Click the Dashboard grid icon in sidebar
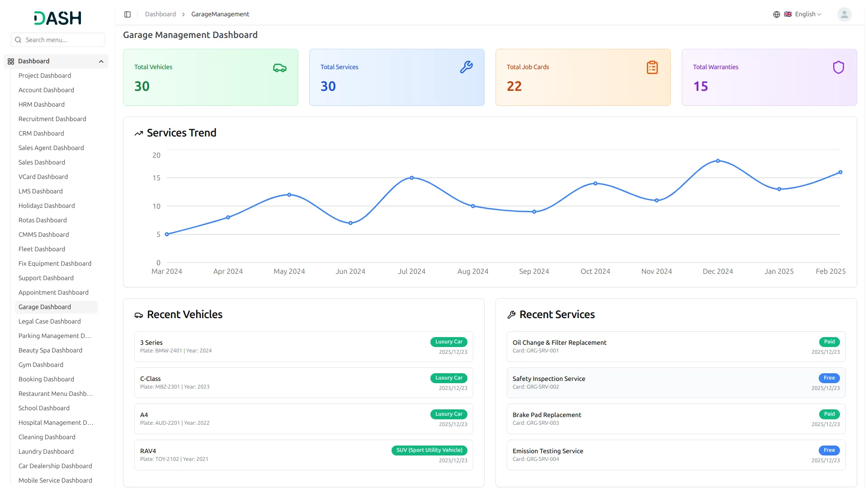868x488 pixels. point(11,61)
